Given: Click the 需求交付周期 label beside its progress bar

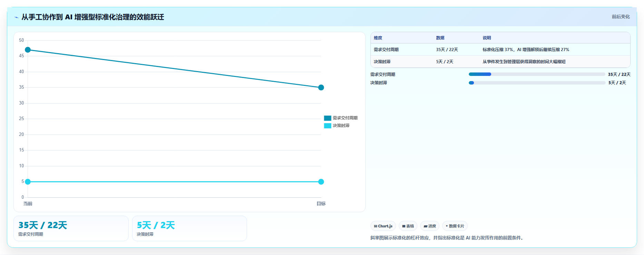Looking at the screenshot, I should point(383,75).
